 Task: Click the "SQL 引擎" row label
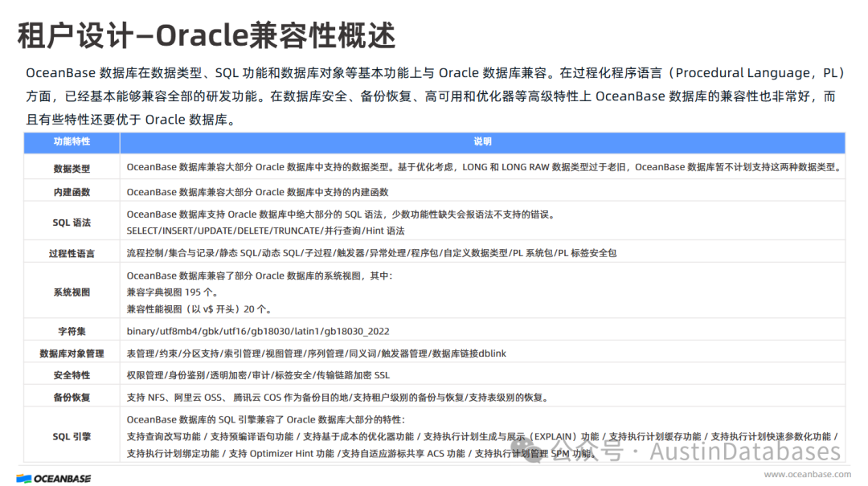click(x=72, y=437)
